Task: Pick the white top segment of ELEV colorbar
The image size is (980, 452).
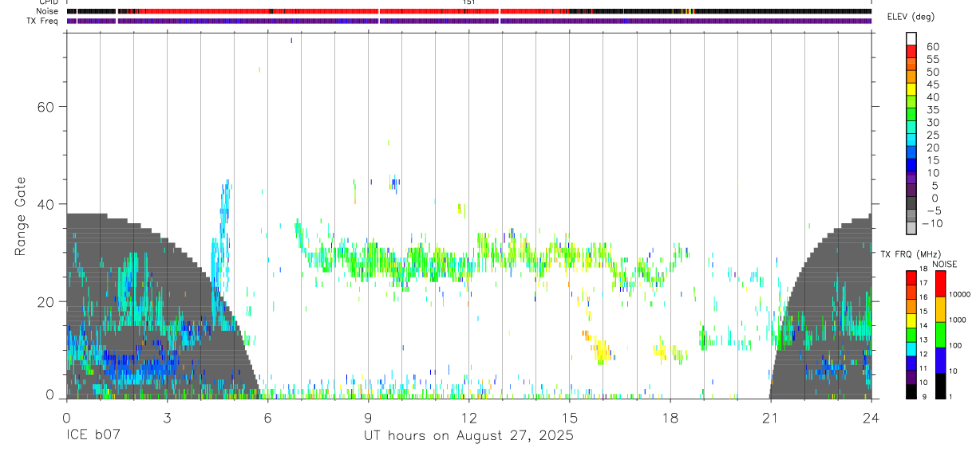Action: point(912,39)
